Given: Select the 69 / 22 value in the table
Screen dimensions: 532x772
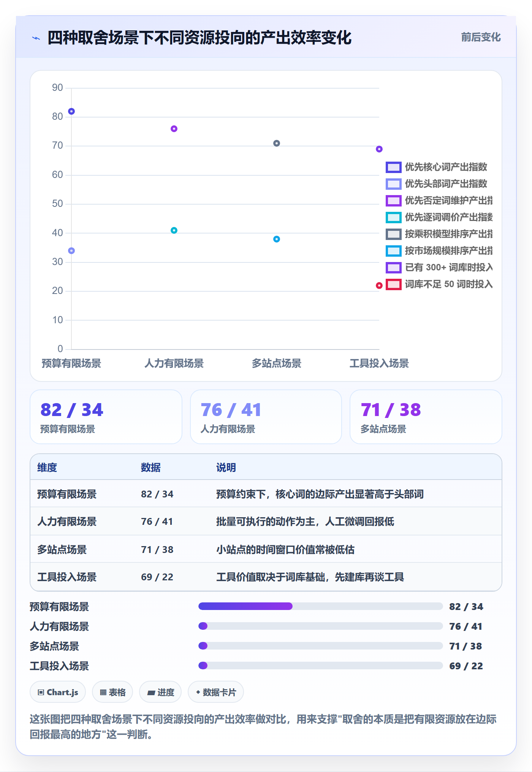Looking at the screenshot, I should pyautogui.click(x=157, y=577).
